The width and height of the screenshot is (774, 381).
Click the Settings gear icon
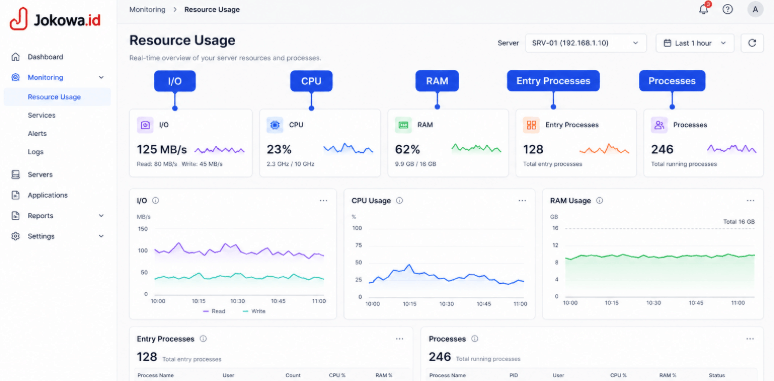pyautogui.click(x=16, y=236)
